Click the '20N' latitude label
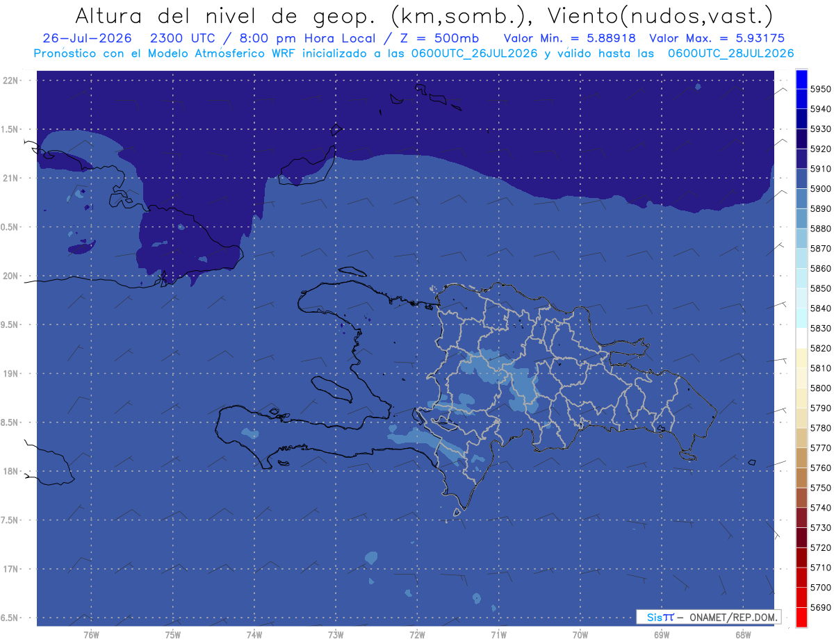Image resolution: width=834 pixels, height=644 pixels. click(12, 276)
